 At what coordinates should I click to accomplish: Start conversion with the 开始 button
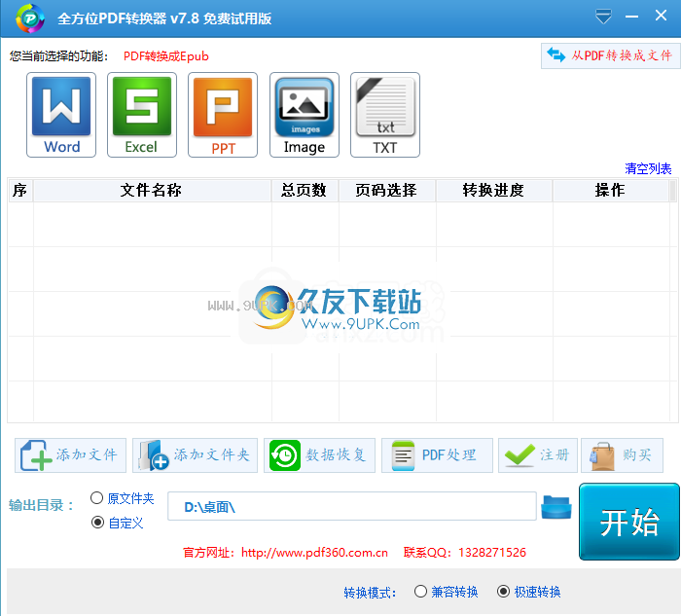point(628,522)
